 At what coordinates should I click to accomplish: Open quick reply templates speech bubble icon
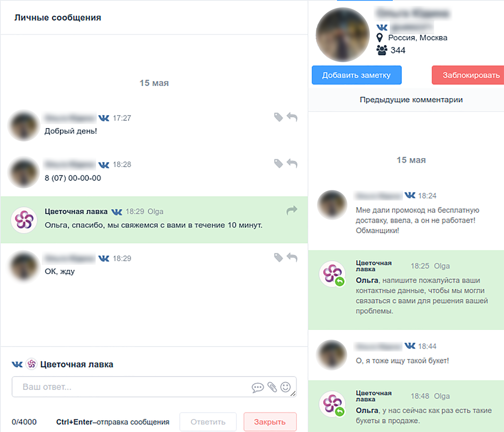click(258, 388)
